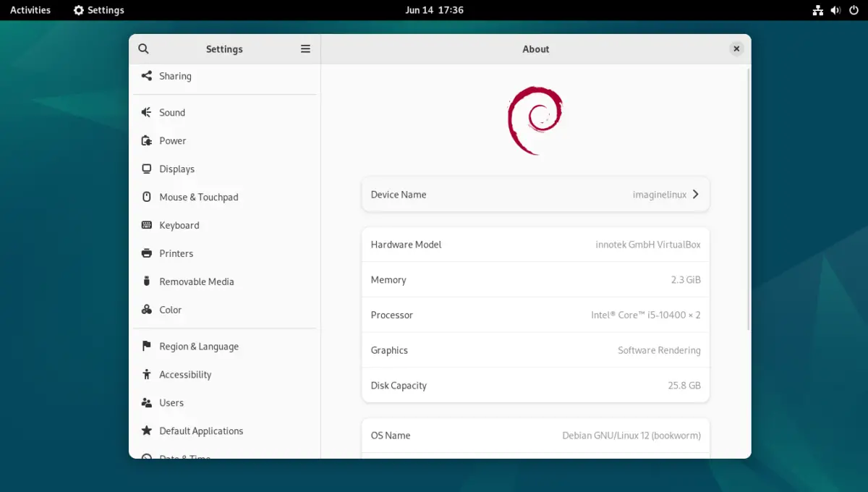This screenshot has height=492, width=868.
Task: Click the search icon in Settings header
Action: [x=143, y=48]
